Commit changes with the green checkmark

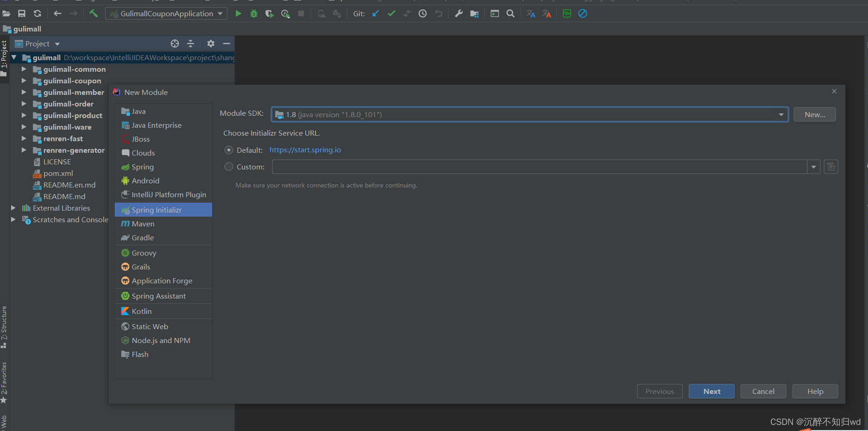coord(392,14)
